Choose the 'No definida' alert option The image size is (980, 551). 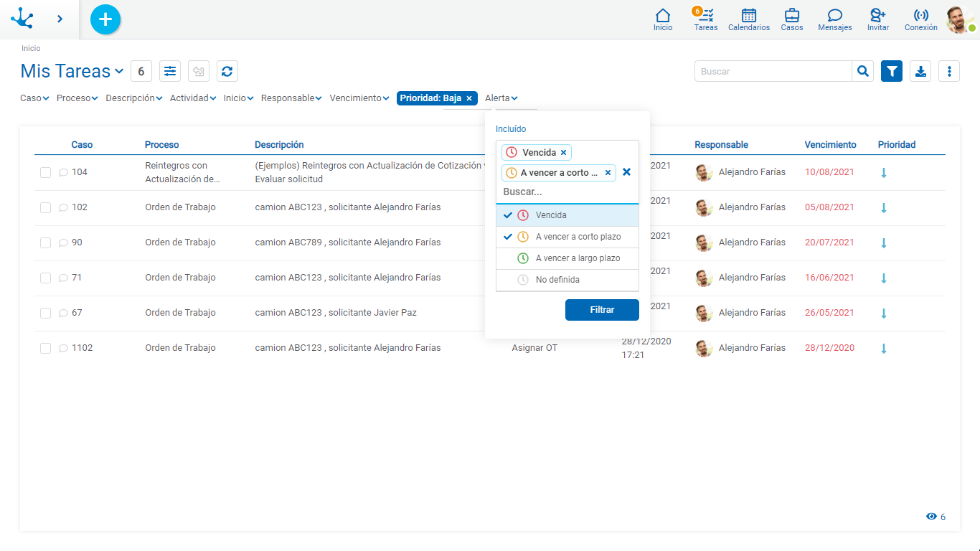click(x=557, y=280)
